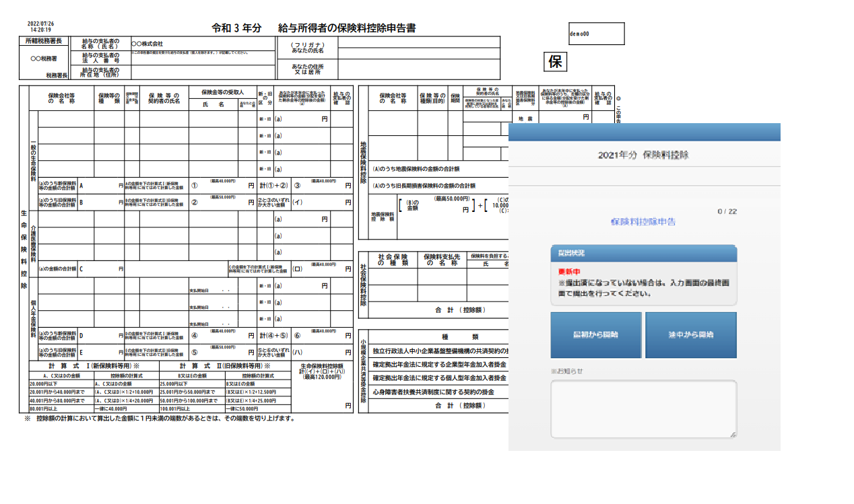Viewport: 854px width, 504px height.
Task: Click the resize grip on お知らせ box
Action: point(733,435)
